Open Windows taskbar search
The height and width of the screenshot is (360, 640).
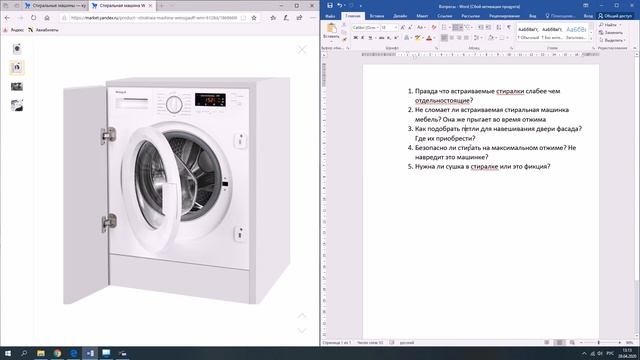coord(24,353)
